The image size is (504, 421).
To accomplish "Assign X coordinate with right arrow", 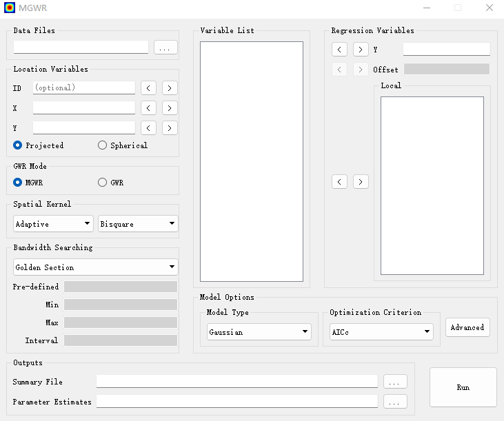I will click(x=170, y=108).
